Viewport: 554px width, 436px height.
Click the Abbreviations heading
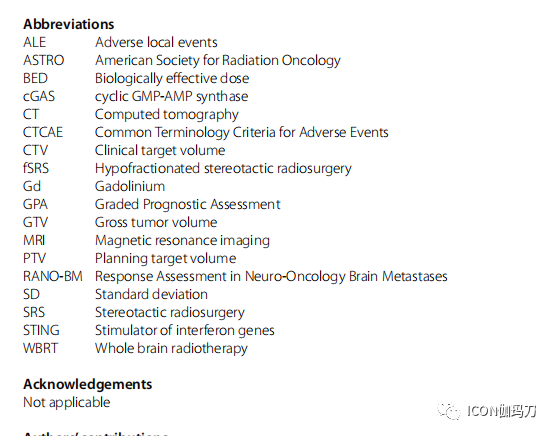[69, 24]
